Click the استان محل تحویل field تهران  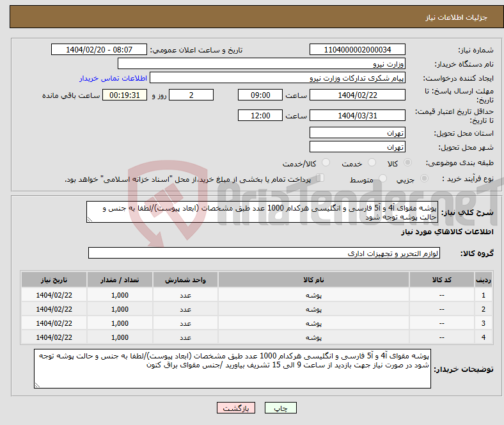click(x=357, y=132)
